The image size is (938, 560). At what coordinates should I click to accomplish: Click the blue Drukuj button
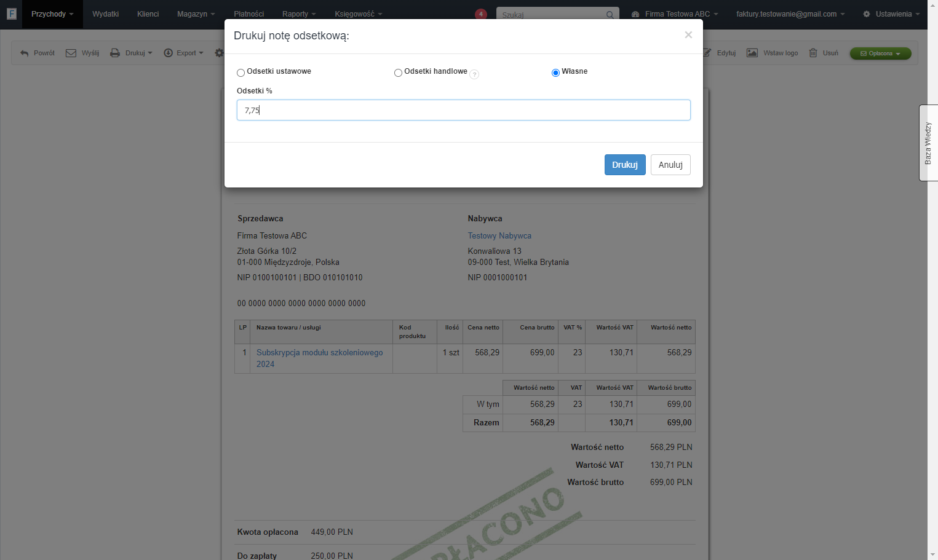[625, 165]
